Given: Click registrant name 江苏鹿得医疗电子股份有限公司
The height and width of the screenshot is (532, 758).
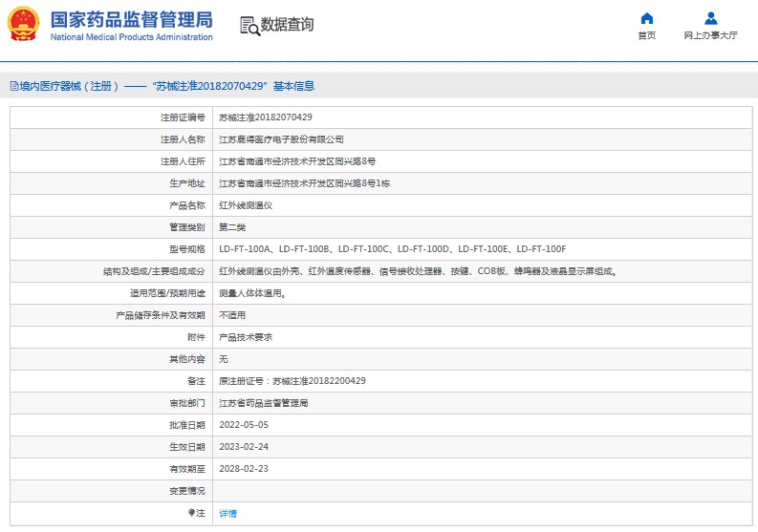Looking at the screenshot, I should 281,139.
